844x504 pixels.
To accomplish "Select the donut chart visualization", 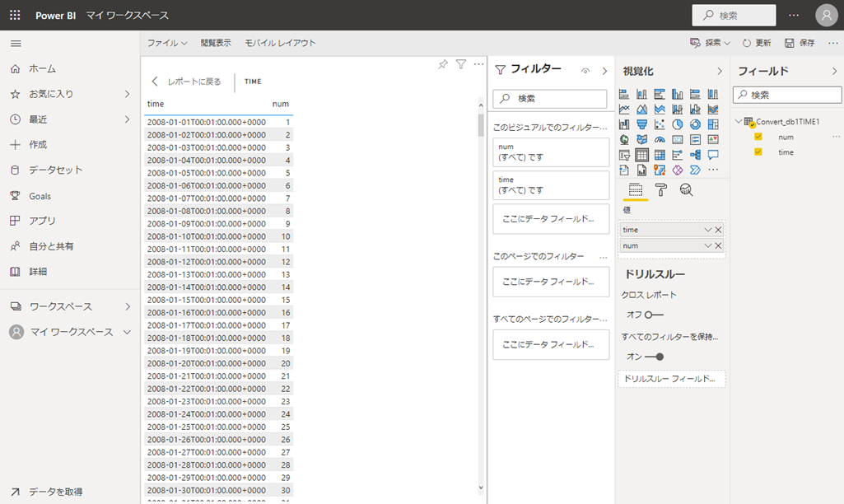I will click(695, 124).
